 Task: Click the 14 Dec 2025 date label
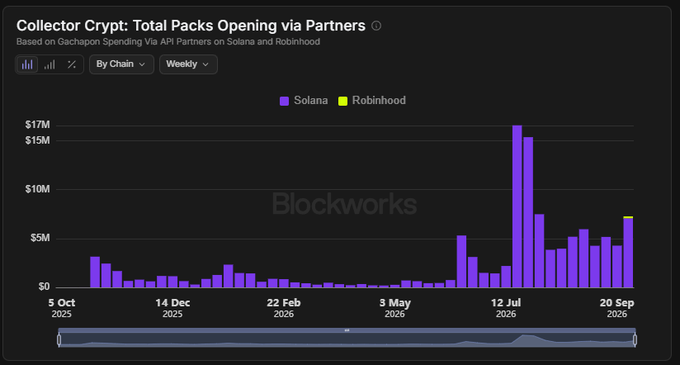pyautogui.click(x=173, y=308)
